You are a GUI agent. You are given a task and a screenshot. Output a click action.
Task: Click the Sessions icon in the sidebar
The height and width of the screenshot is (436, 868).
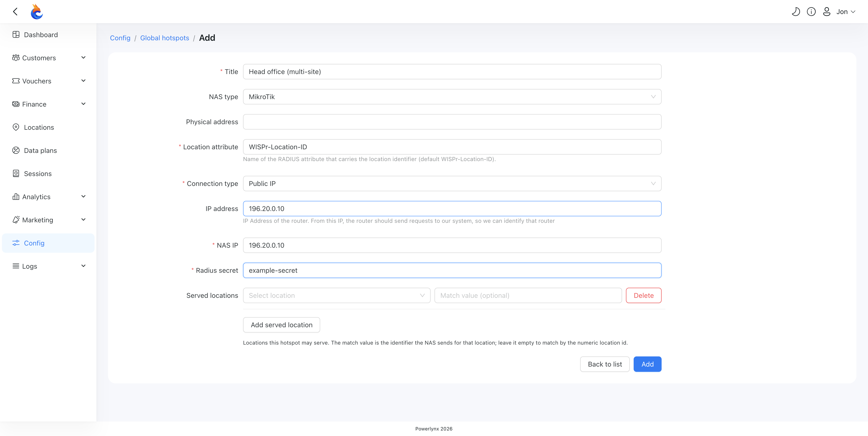coord(16,174)
